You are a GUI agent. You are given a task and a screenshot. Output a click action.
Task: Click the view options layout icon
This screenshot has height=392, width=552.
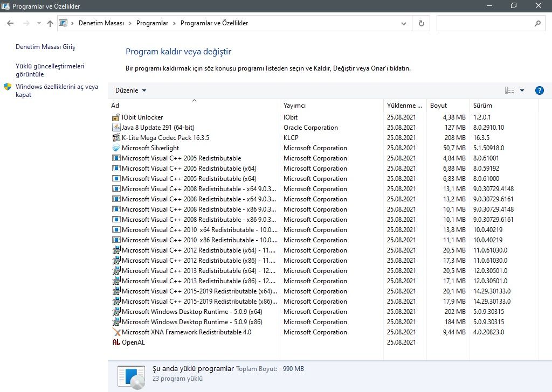509,90
